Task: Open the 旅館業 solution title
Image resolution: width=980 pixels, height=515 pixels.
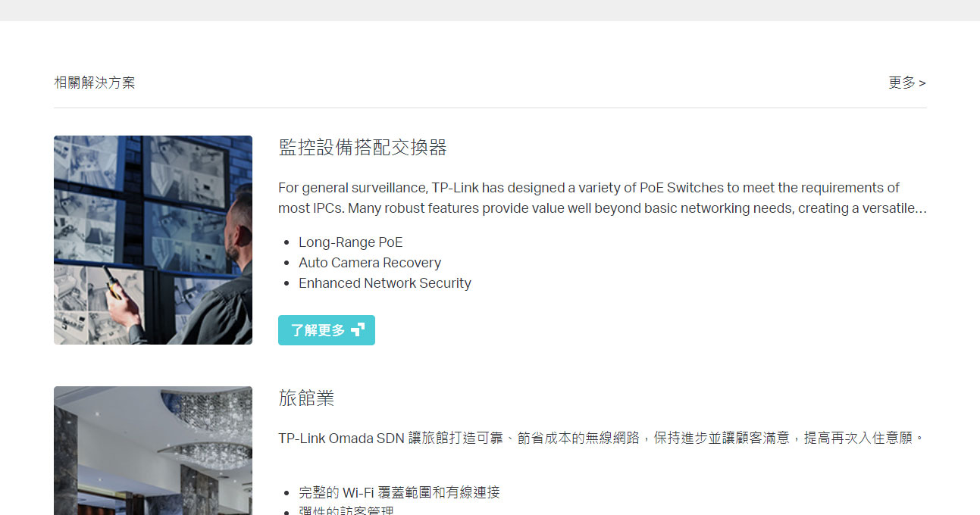Action: 306,398
